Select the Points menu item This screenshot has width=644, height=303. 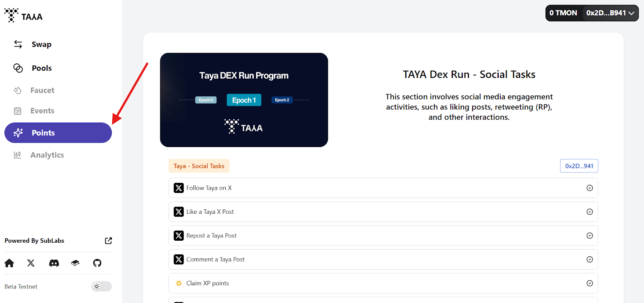point(58,133)
